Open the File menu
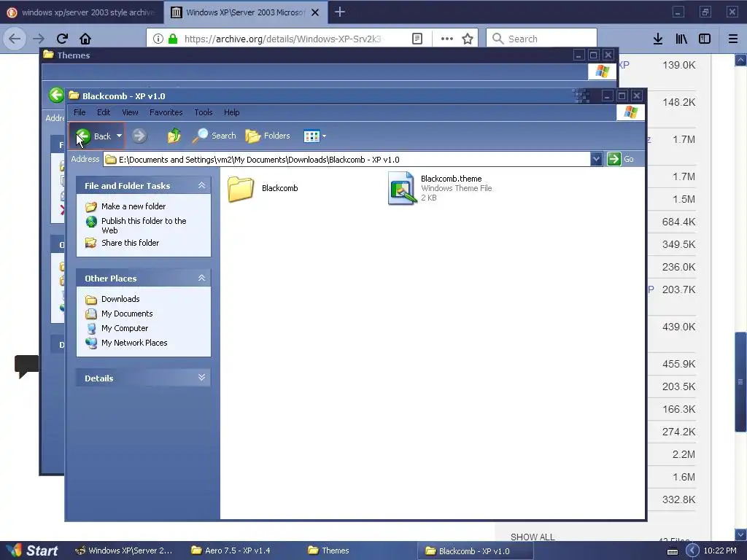This screenshot has height=560, width=747. [x=80, y=112]
